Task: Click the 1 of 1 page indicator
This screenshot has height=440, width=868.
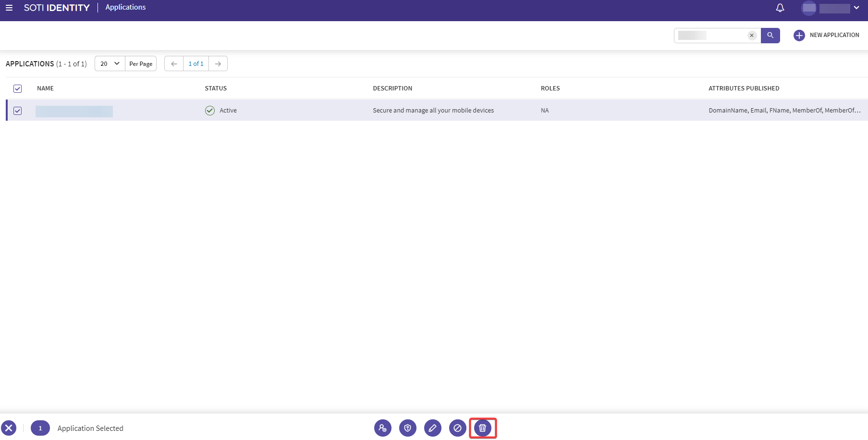Action: pos(196,63)
